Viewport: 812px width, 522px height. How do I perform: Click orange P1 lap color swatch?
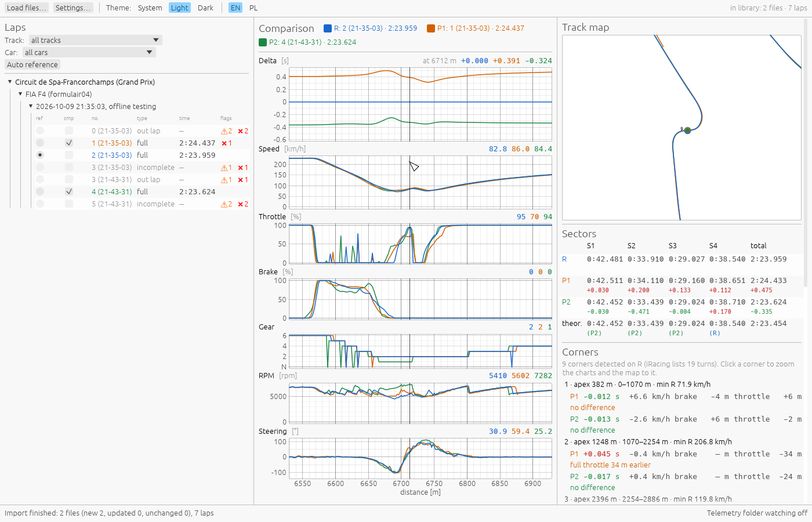[x=431, y=28]
